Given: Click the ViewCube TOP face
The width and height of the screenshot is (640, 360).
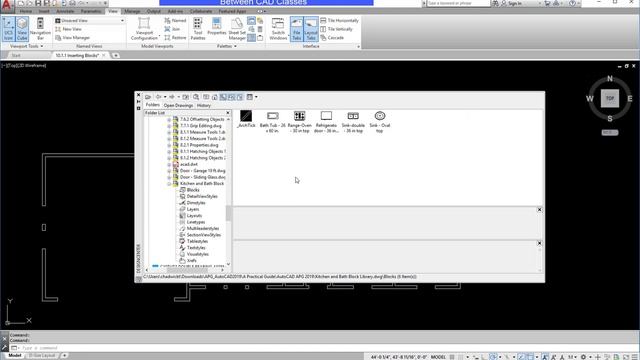Looking at the screenshot, I should [x=610, y=98].
